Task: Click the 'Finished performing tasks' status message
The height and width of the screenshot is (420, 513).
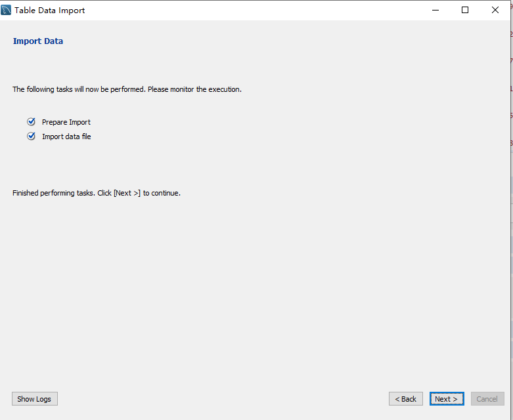Action: [97, 194]
